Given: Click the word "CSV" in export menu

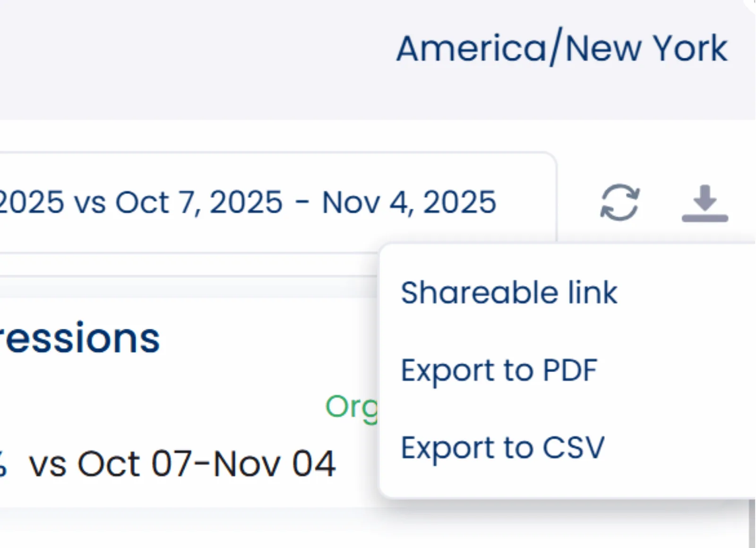Looking at the screenshot, I should [573, 447].
